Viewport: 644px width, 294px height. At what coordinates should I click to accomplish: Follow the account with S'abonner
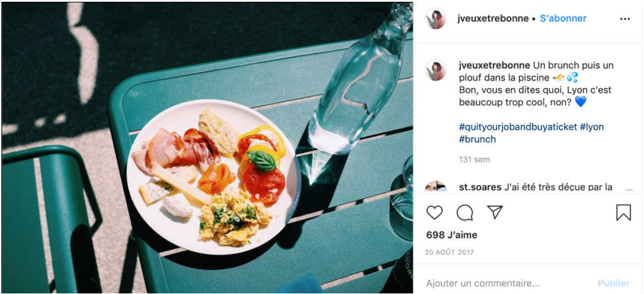pos(563,18)
